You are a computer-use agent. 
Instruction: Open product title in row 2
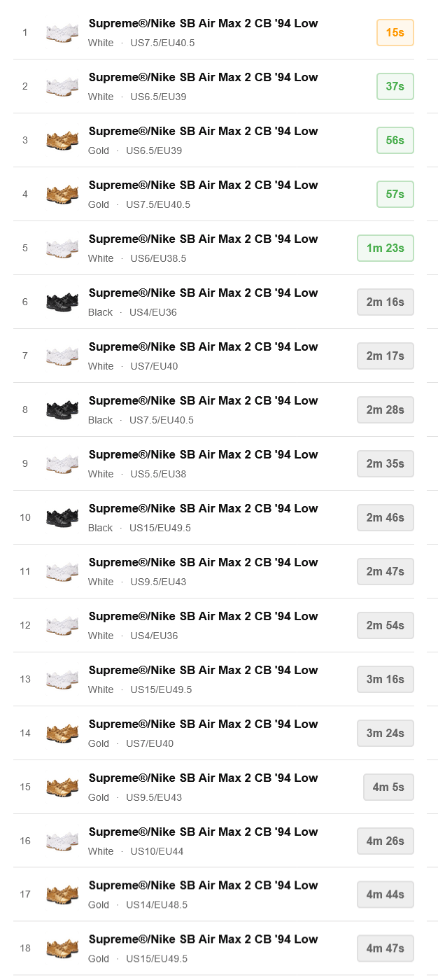tap(203, 78)
